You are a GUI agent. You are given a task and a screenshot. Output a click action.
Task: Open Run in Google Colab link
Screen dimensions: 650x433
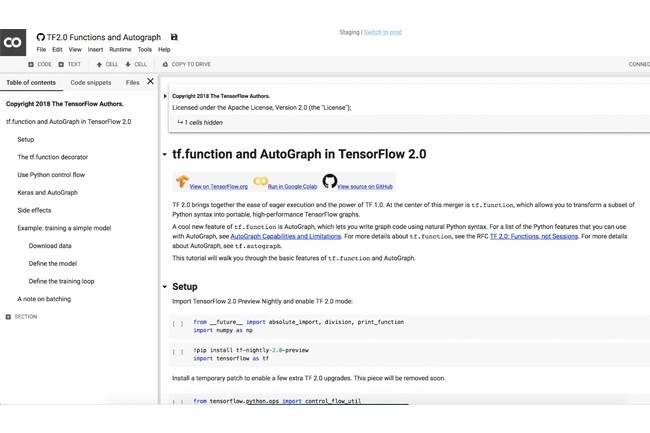[292, 186]
